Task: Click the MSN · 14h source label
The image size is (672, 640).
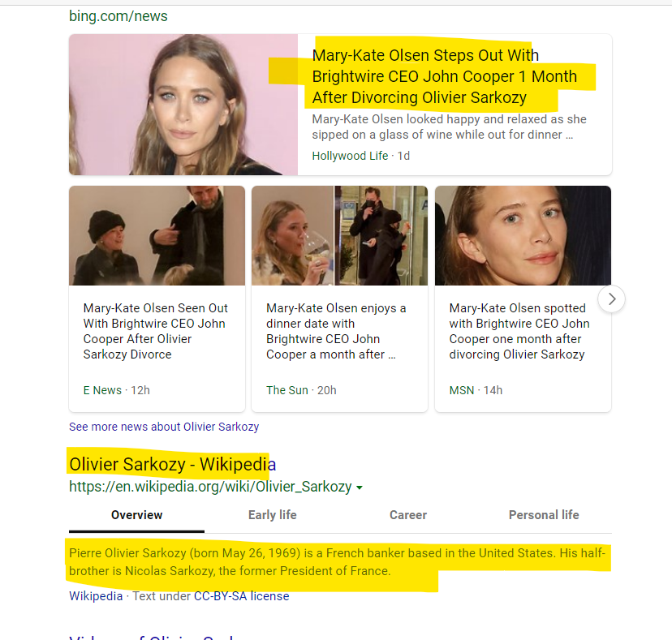Action: [476, 390]
